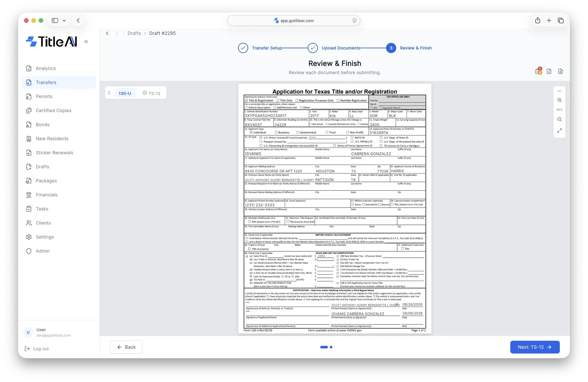Check the Business applicant type box
The image size is (588, 382).
coord(276,132)
